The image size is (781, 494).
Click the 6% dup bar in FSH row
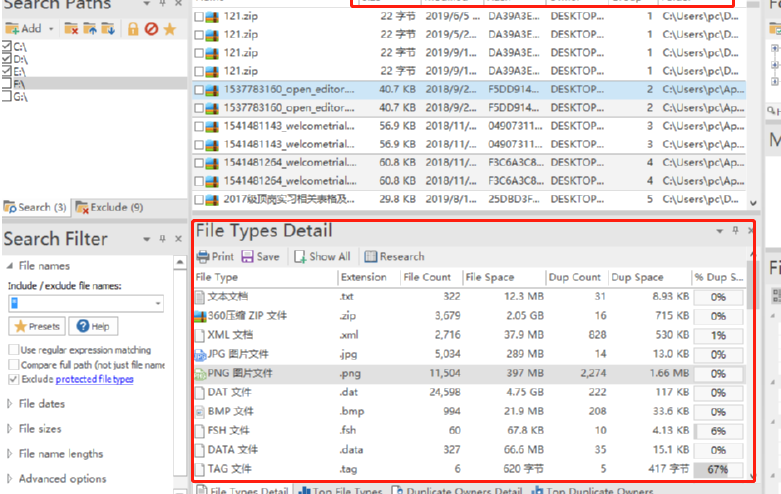click(x=718, y=431)
